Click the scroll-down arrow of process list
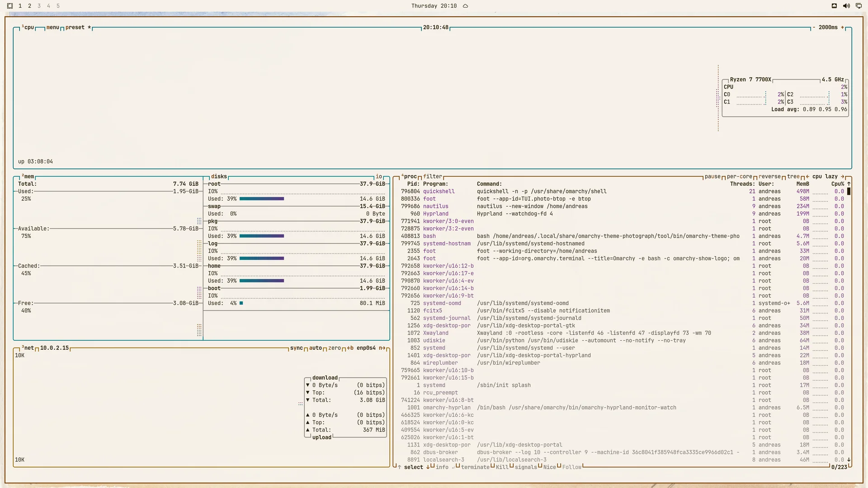This screenshot has height=488, width=868. [x=849, y=460]
